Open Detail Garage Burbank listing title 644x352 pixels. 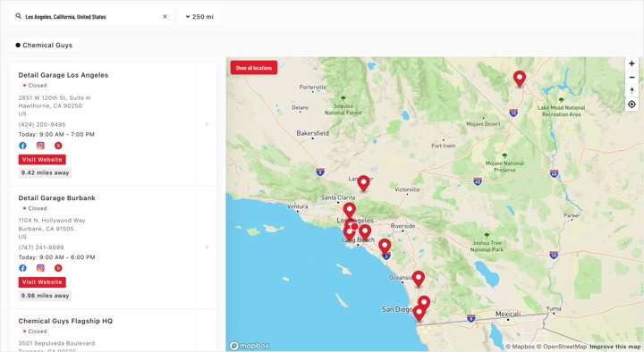pyautogui.click(x=56, y=197)
